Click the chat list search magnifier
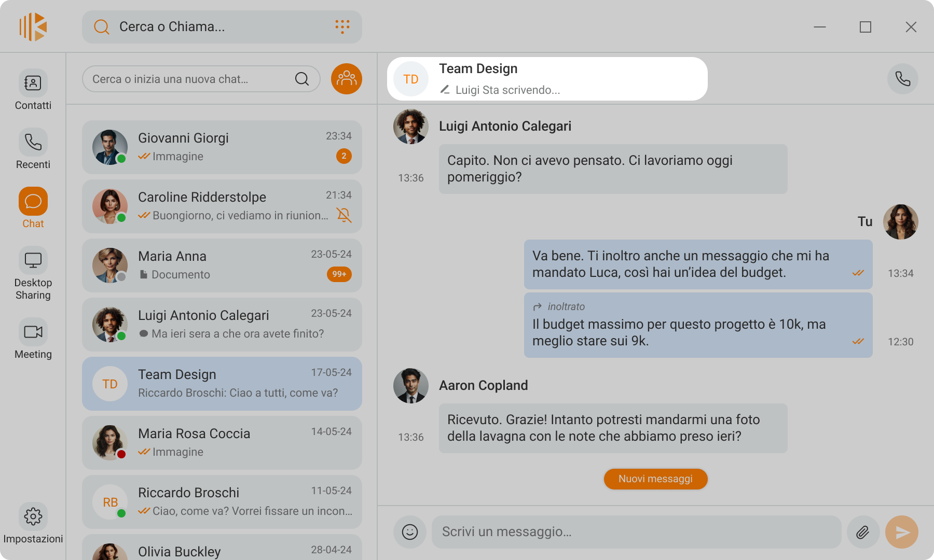 (302, 79)
